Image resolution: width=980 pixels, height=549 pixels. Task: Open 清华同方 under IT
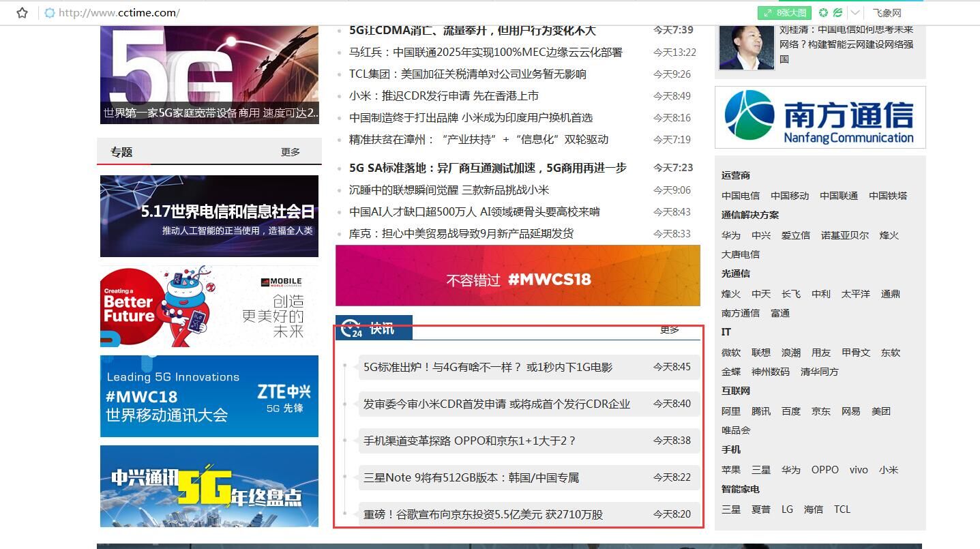pyautogui.click(x=820, y=372)
